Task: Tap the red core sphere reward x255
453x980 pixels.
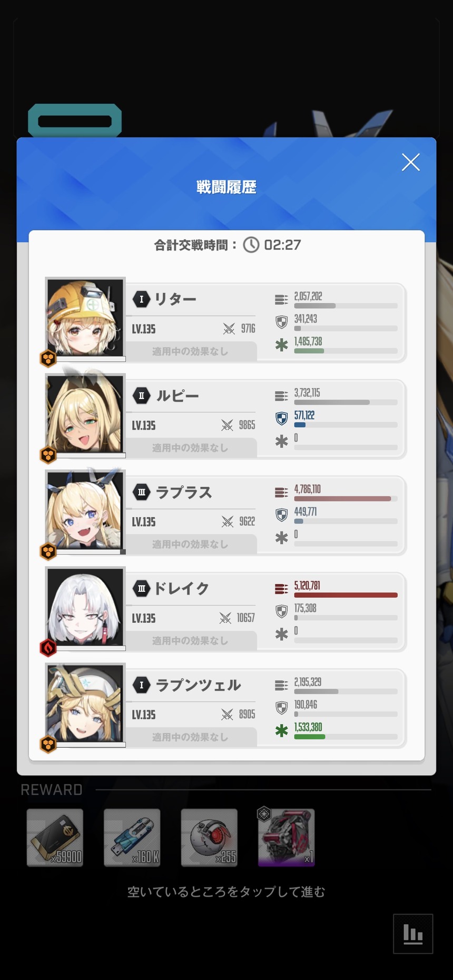Action: (209, 838)
